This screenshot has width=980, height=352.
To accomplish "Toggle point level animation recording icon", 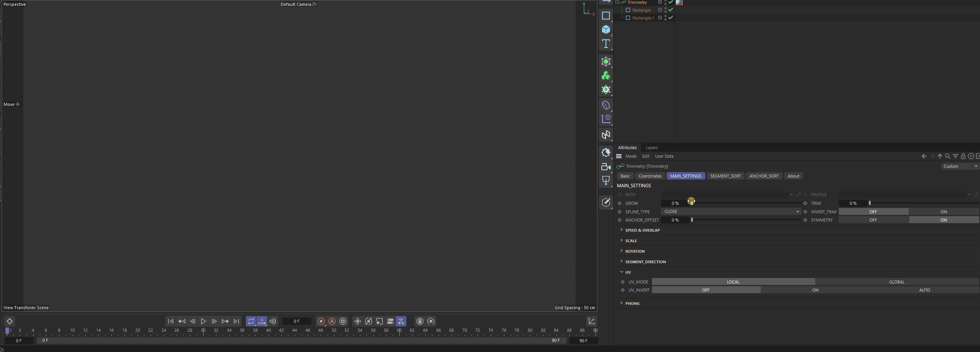I will coord(401,321).
